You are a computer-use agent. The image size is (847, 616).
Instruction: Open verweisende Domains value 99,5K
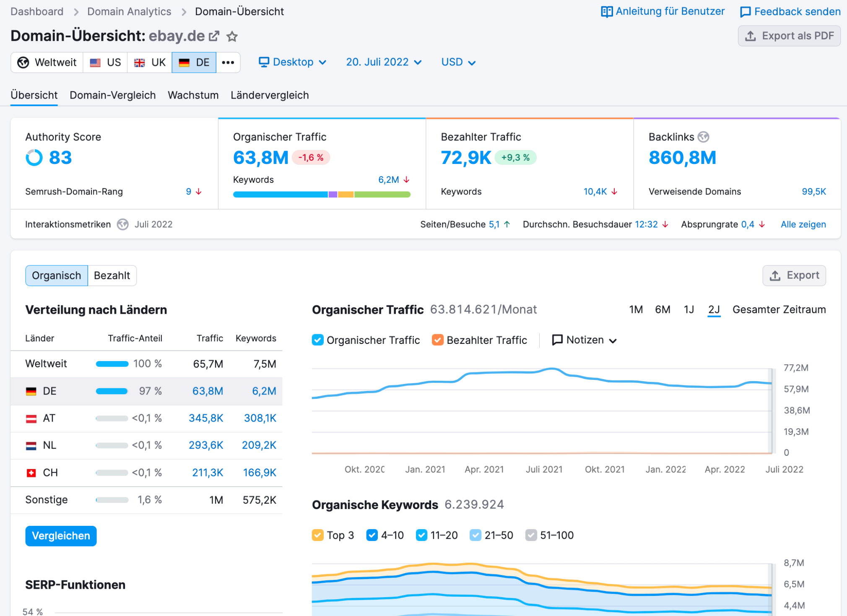pyautogui.click(x=814, y=192)
